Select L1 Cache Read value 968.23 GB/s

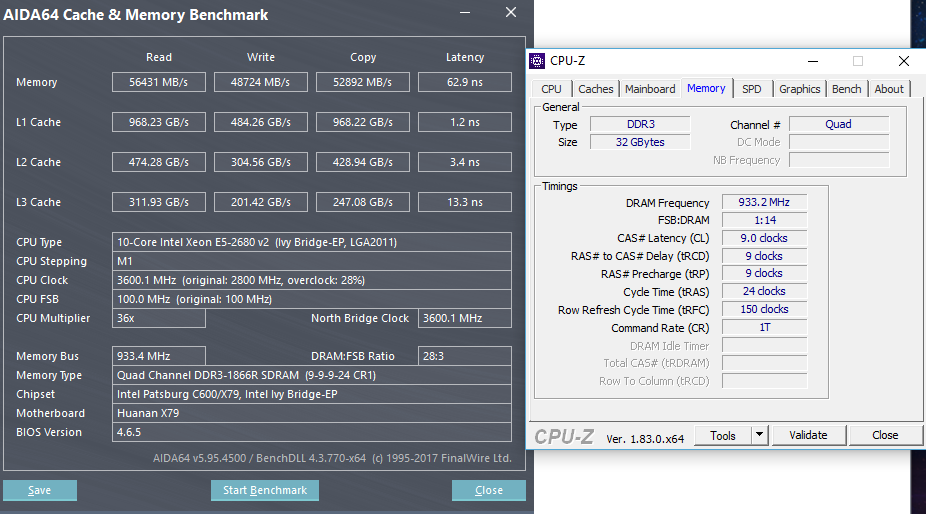tap(159, 122)
